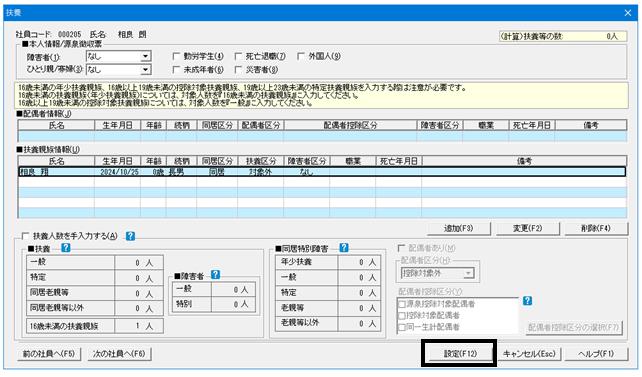Open ひとり親/寡婦(3) dropdown
This screenshot has width=642, height=377.
pyautogui.click(x=145, y=70)
